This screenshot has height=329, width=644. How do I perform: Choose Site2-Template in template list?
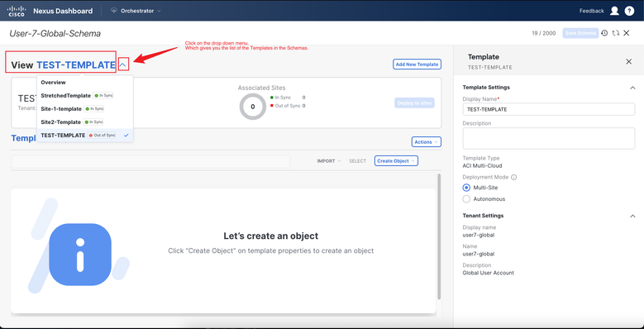[x=85, y=122]
